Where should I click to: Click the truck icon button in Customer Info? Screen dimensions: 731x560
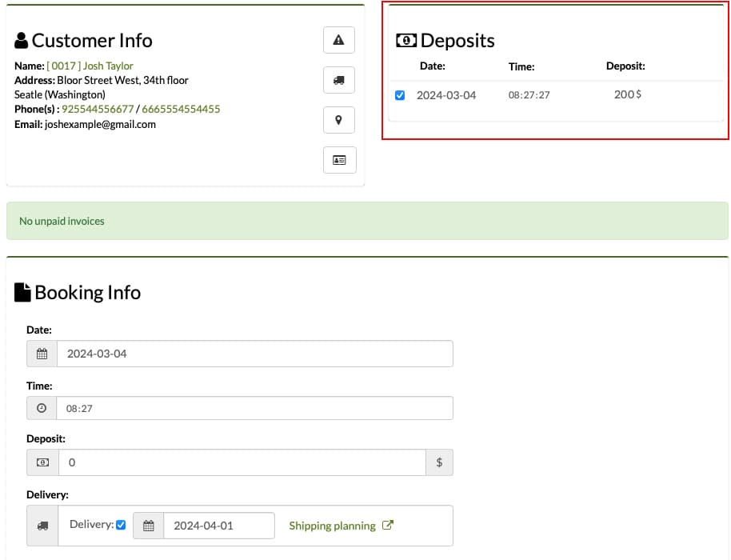pos(339,80)
